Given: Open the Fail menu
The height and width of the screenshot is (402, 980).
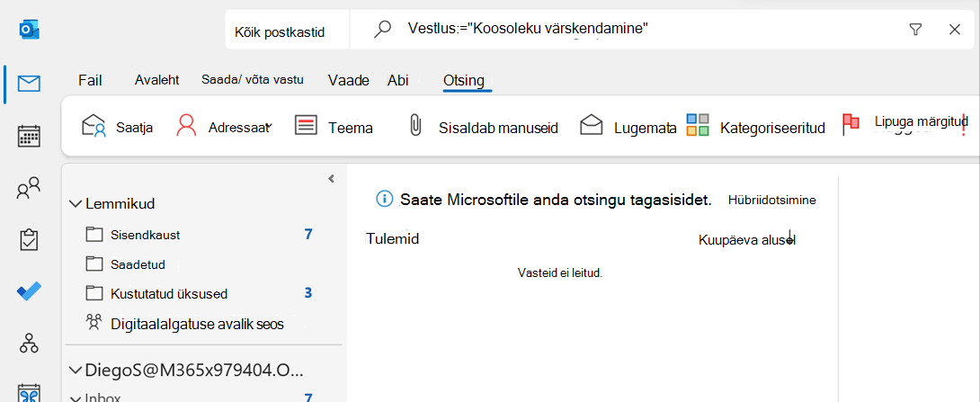Looking at the screenshot, I should coord(90,80).
